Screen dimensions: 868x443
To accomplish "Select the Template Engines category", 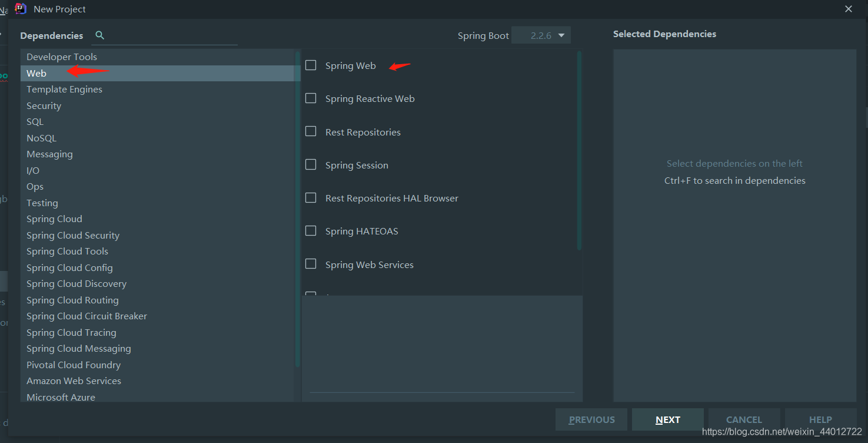I will [x=158, y=90].
